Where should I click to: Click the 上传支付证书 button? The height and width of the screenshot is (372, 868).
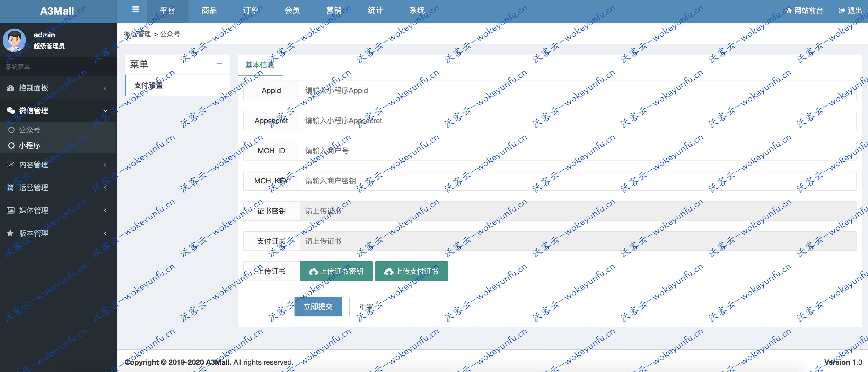click(x=411, y=271)
